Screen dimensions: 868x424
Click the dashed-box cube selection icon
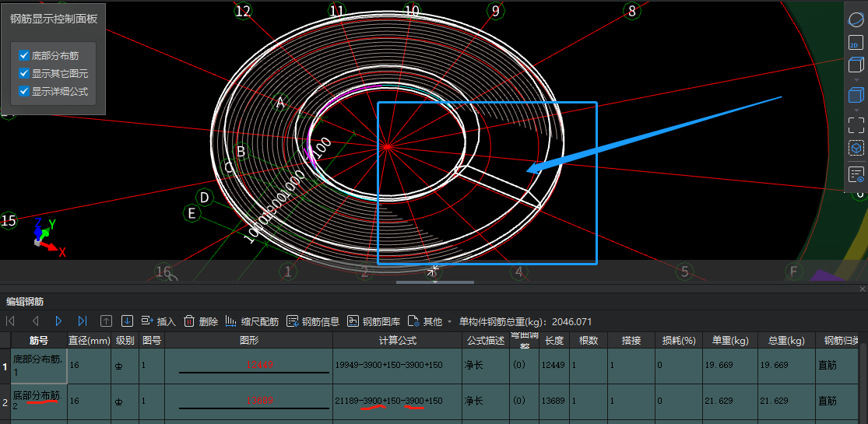click(x=856, y=149)
